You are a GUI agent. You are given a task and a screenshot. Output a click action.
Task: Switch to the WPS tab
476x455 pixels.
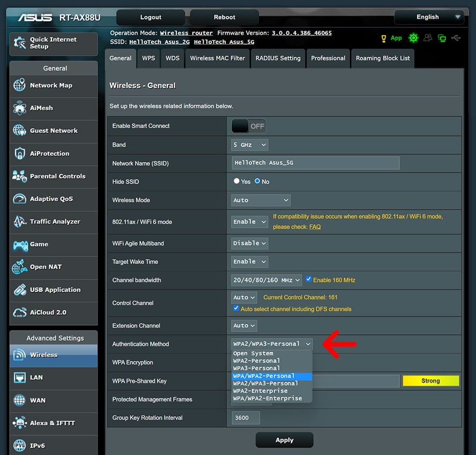[x=148, y=58]
